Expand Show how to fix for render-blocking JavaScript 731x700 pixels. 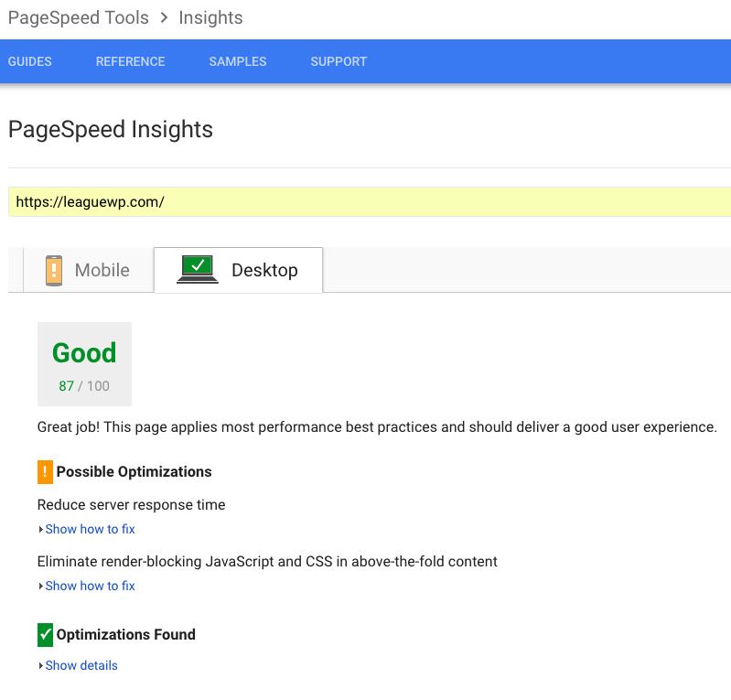click(x=90, y=586)
